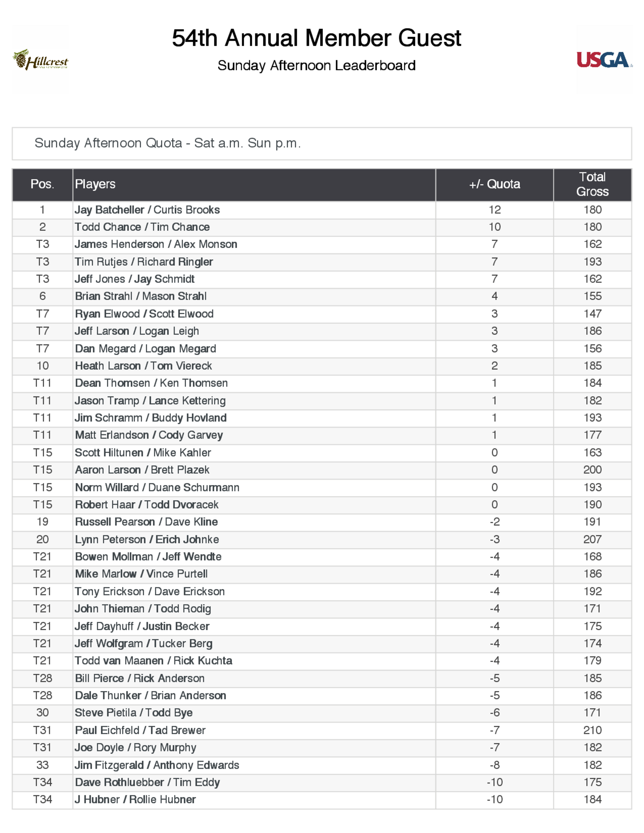Viewport: 644px width, 833px height.
Task: Click Heath Larson / Tom Viereck team name
Action: pyautogui.click(x=143, y=366)
